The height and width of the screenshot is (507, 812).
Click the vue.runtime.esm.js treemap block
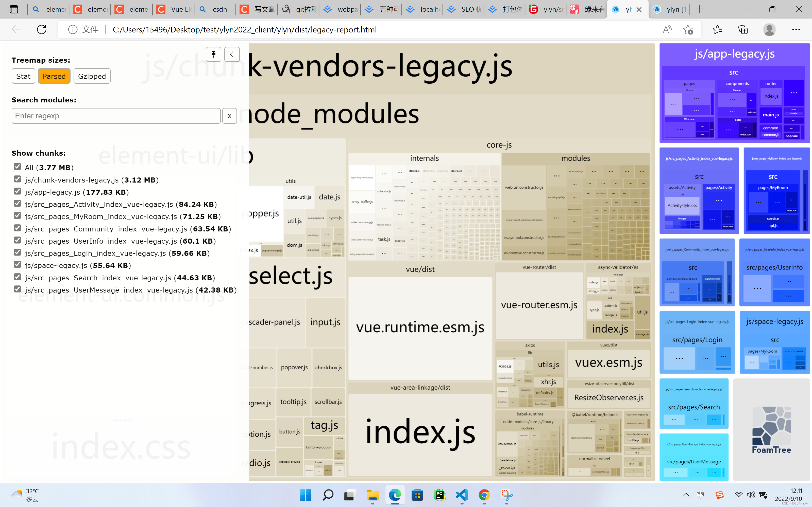(x=420, y=327)
